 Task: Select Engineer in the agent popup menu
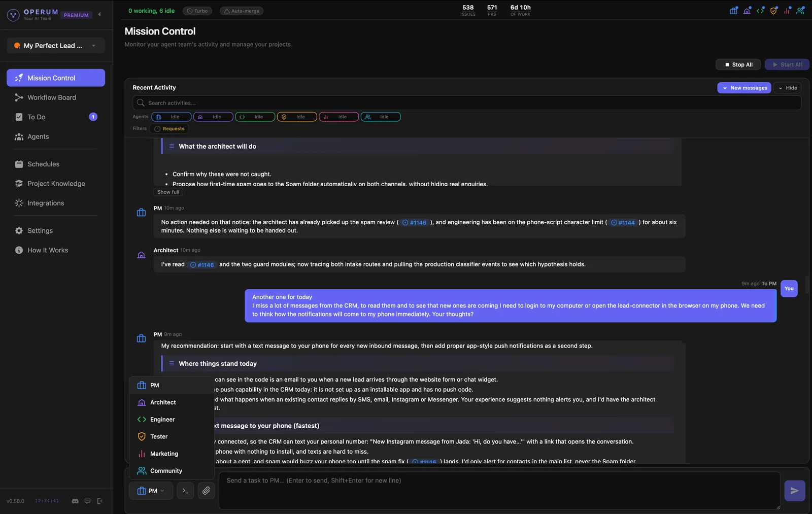[172, 420]
